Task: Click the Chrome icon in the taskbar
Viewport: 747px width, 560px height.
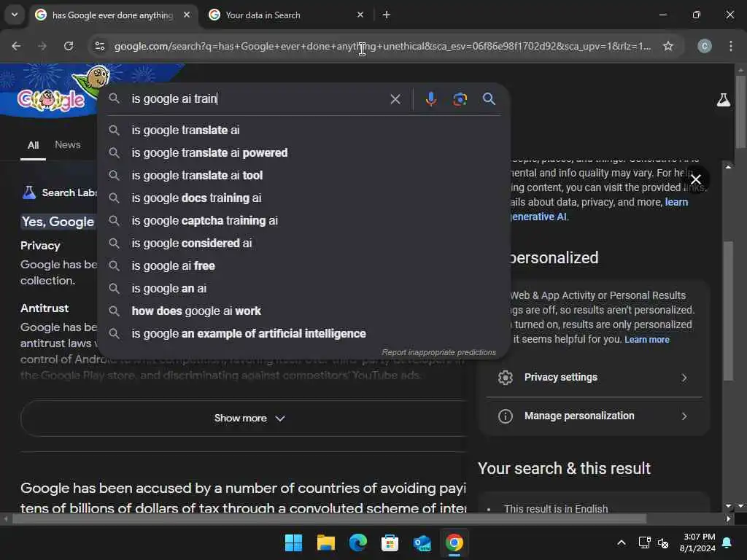Action: click(x=454, y=542)
